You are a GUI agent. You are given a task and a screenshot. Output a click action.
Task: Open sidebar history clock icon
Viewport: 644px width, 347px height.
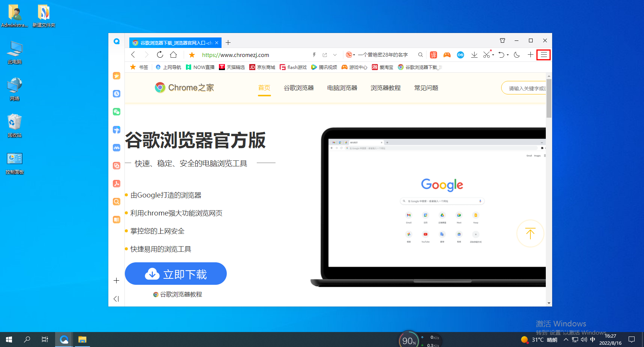(117, 94)
